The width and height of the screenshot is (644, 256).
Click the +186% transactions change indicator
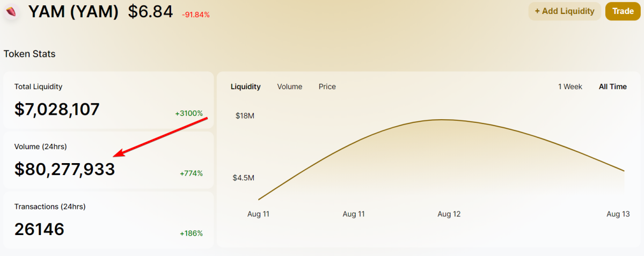[191, 233]
